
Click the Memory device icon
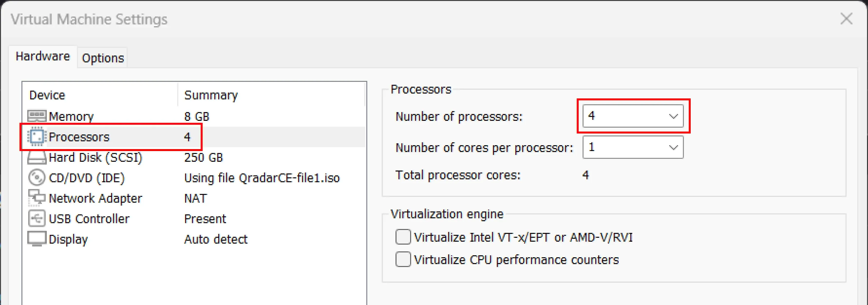(37, 116)
